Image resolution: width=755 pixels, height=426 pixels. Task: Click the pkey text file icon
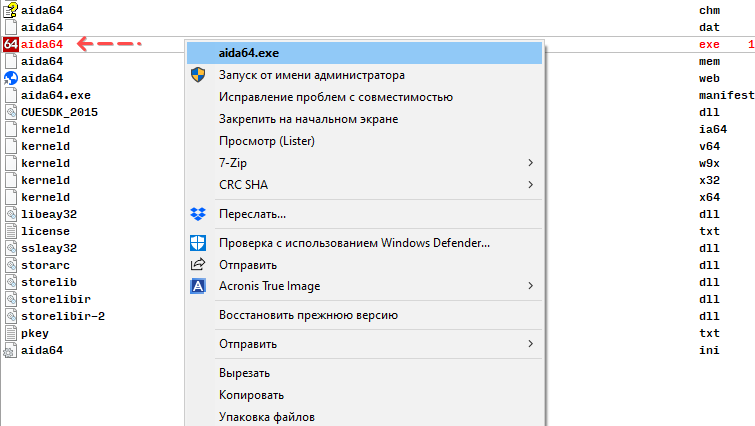[x=11, y=333]
